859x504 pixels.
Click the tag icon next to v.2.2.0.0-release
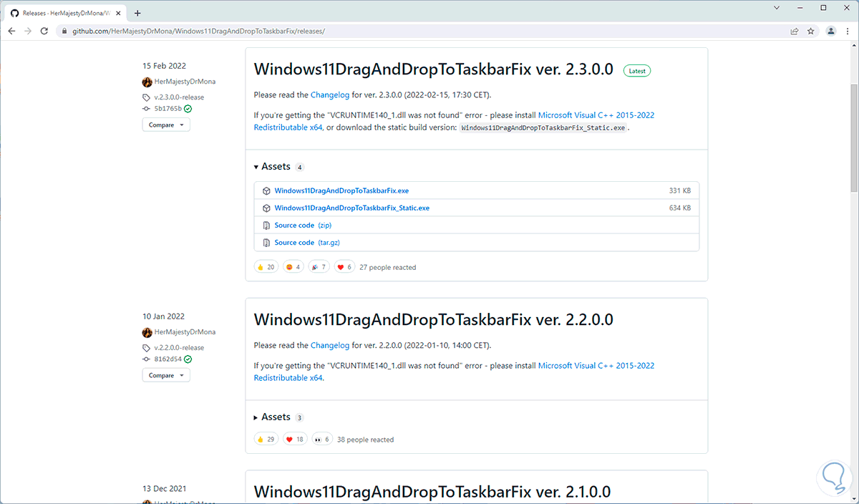[x=147, y=348]
